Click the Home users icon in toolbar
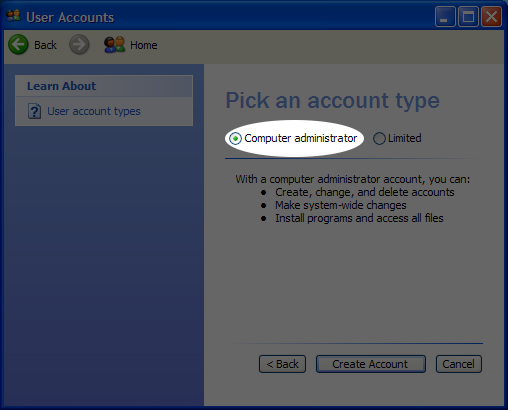Screen dimensions: 508x410 click(114, 45)
